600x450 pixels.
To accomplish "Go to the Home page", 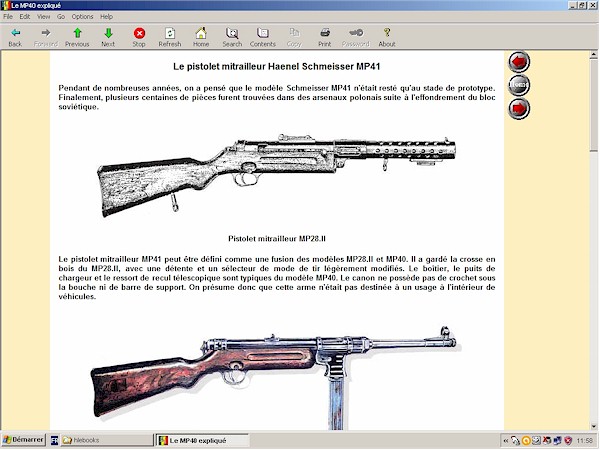I will click(201, 37).
